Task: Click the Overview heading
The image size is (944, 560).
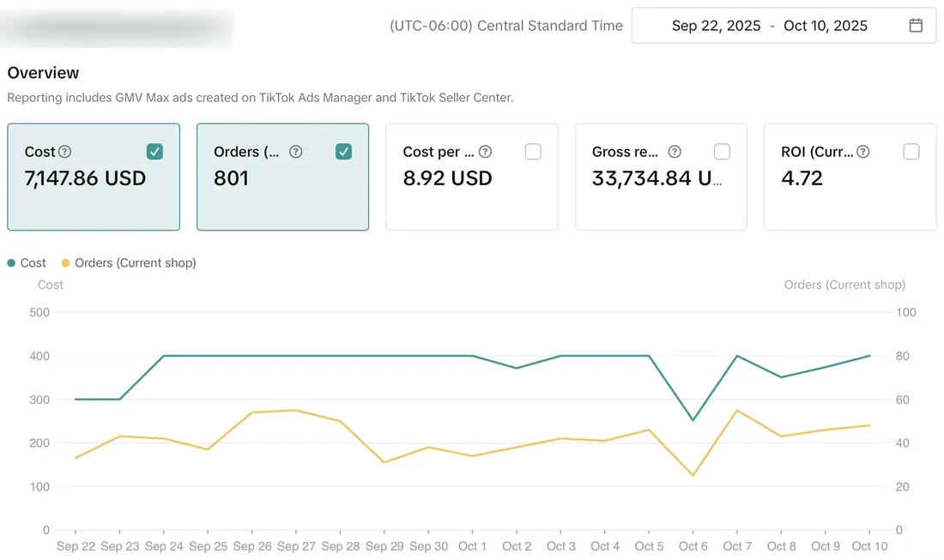Action: coord(43,73)
